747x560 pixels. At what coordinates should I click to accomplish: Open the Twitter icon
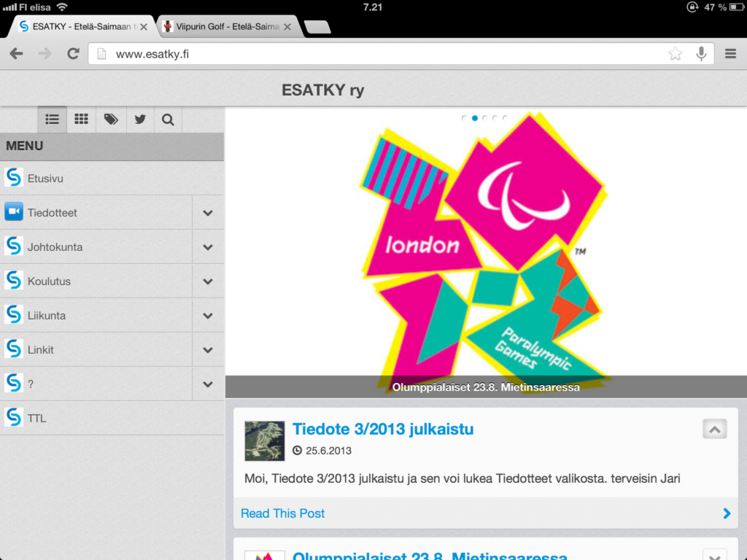point(139,119)
